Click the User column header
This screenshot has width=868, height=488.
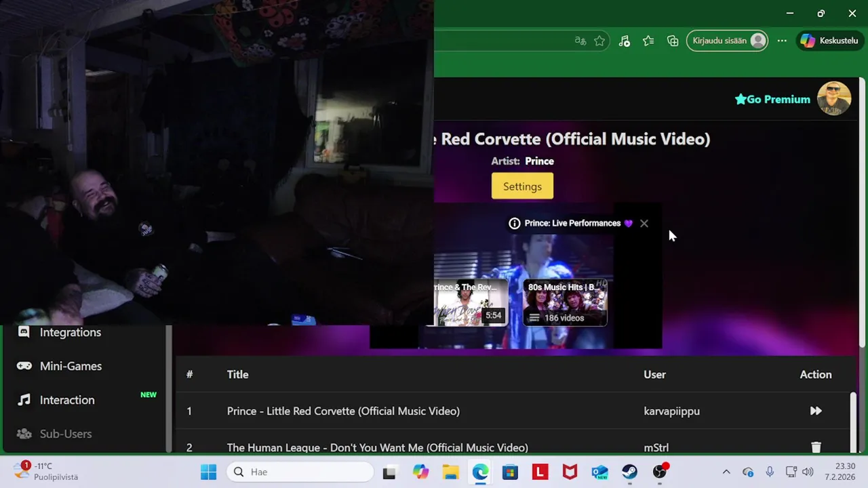(x=654, y=374)
